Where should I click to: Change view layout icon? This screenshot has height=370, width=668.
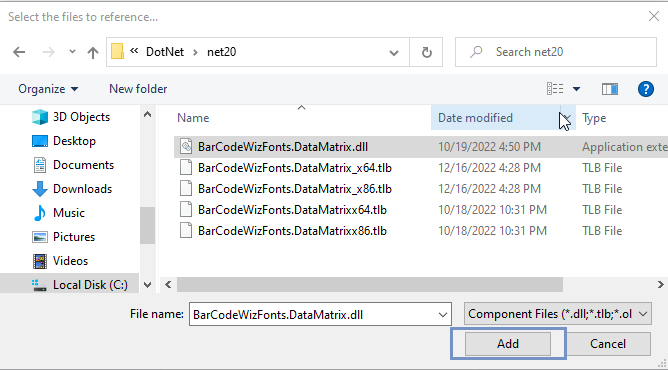tap(555, 89)
